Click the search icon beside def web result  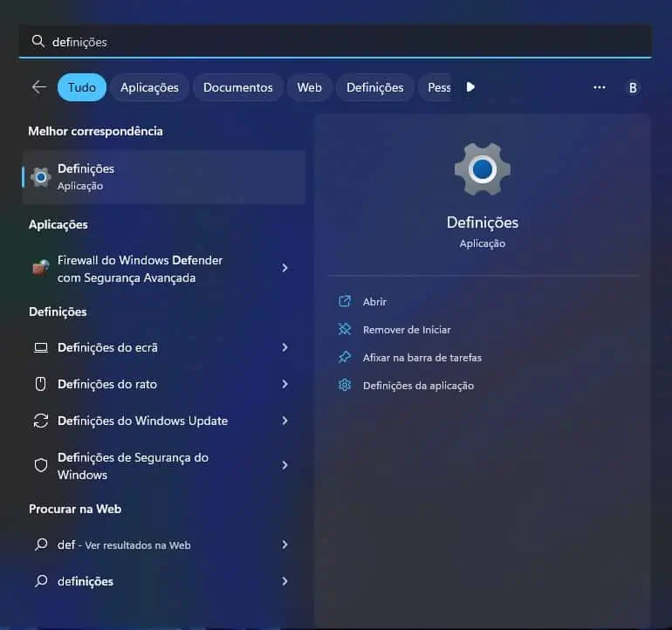coord(41,544)
